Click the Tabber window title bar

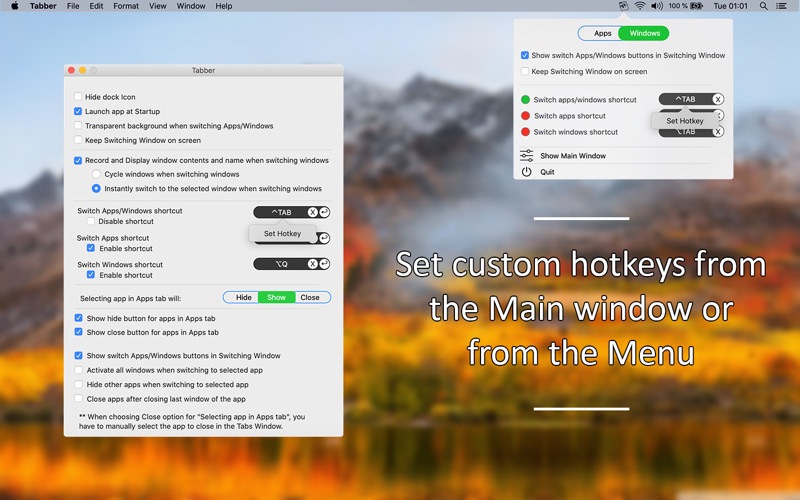click(203, 70)
